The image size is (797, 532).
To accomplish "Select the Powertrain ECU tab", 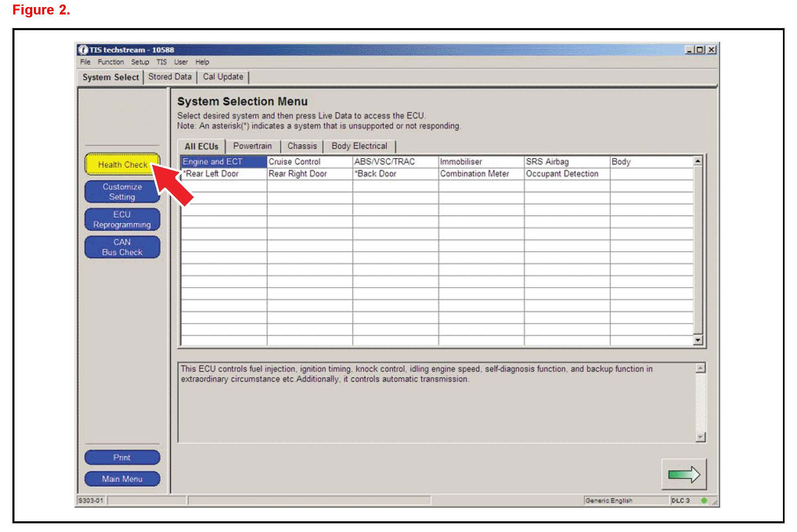I will 252,146.
